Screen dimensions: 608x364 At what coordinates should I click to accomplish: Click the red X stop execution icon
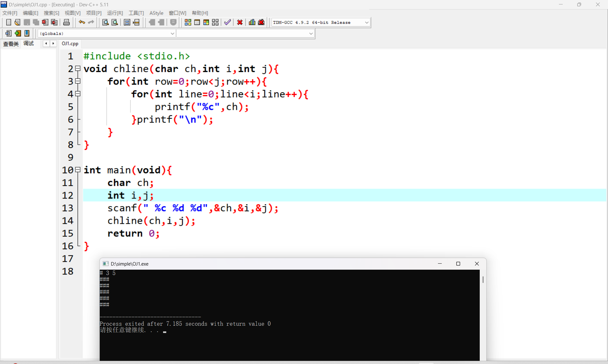pos(240,22)
